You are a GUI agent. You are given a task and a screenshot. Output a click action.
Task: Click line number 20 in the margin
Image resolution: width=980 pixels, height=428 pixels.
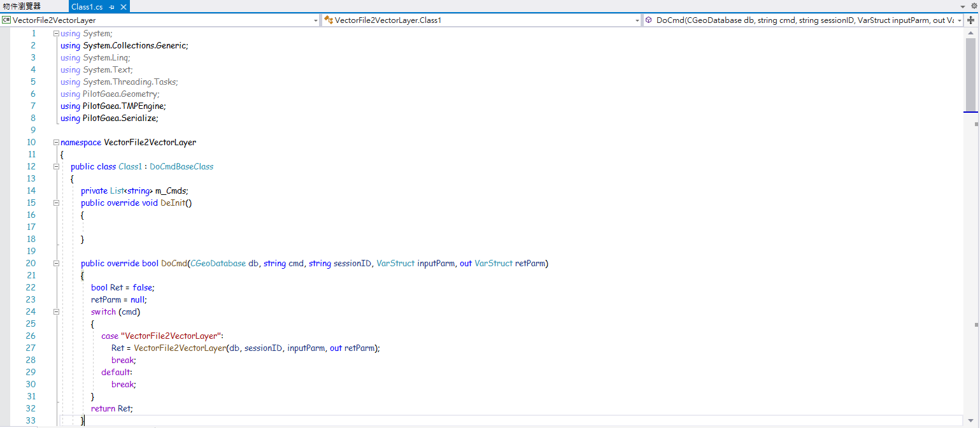point(31,263)
